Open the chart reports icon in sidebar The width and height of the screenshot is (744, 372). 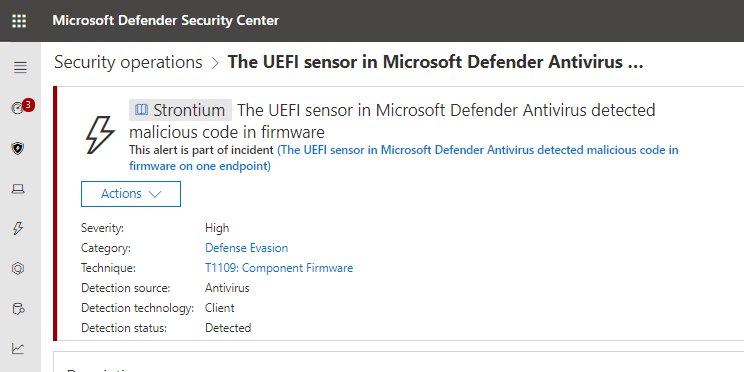click(18, 349)
